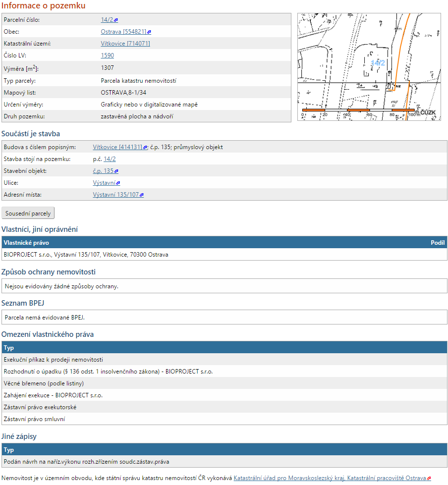
Task: Click owner row BIOPROJECT s.r.o., Výstavní 135/107
Action: click(224, 255)
